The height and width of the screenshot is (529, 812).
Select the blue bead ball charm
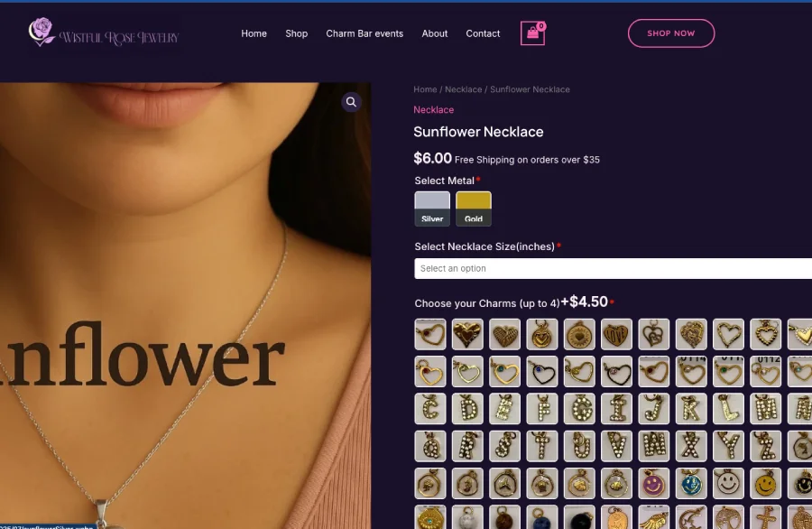pos(541,517)
